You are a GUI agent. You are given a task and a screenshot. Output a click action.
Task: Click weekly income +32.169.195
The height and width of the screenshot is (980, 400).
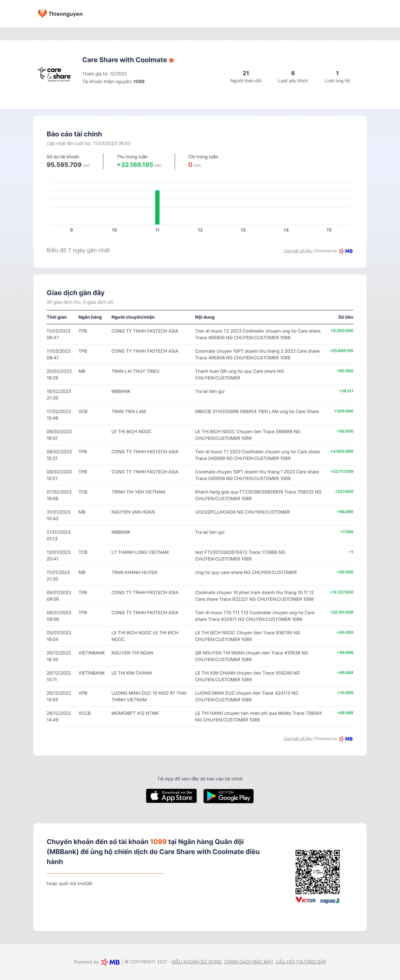click(x=135, y=165)
